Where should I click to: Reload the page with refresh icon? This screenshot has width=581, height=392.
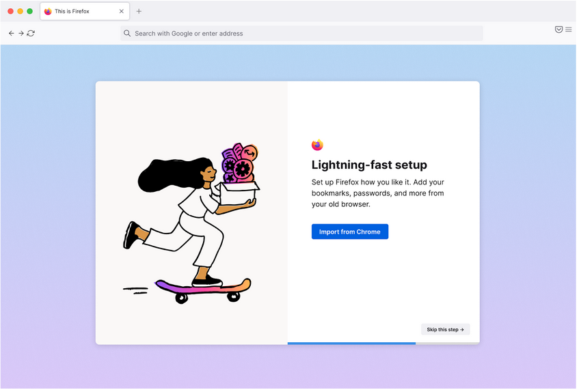click(x=31, y=33)
